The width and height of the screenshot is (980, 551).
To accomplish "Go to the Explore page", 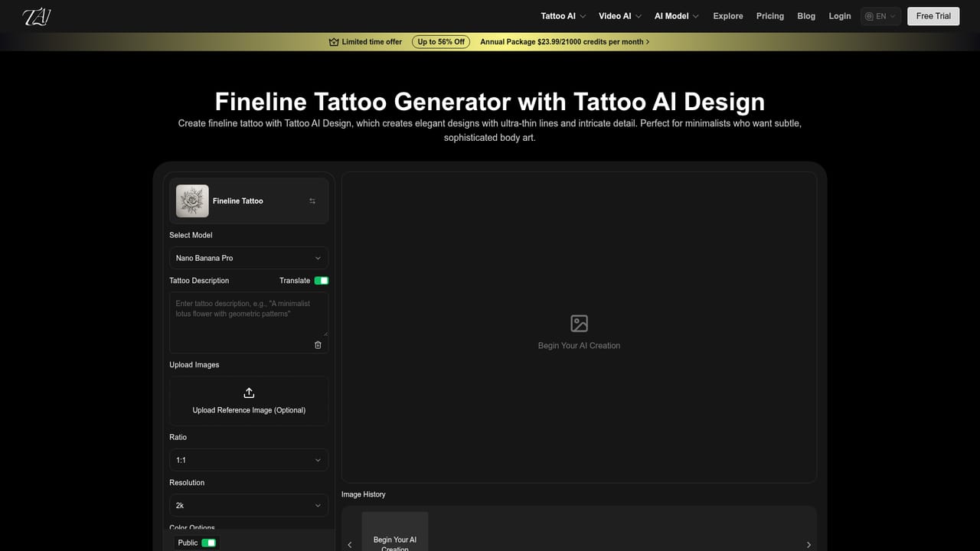I will [728, 16].
